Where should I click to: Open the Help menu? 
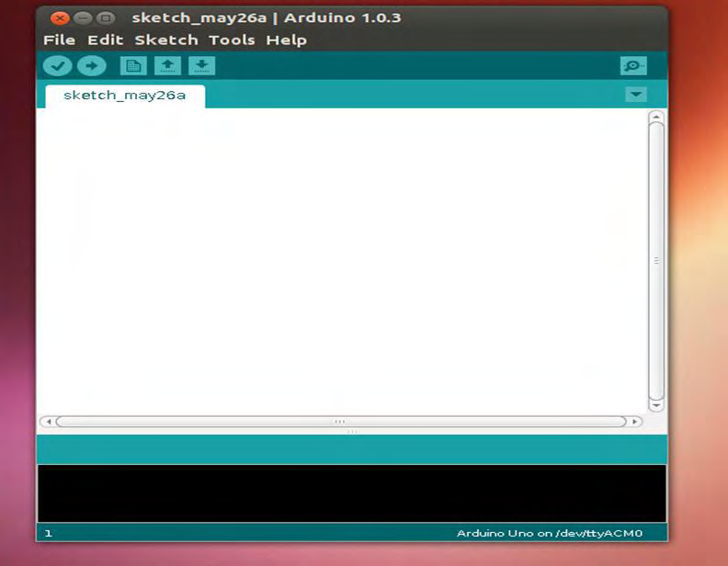point(287,40)
